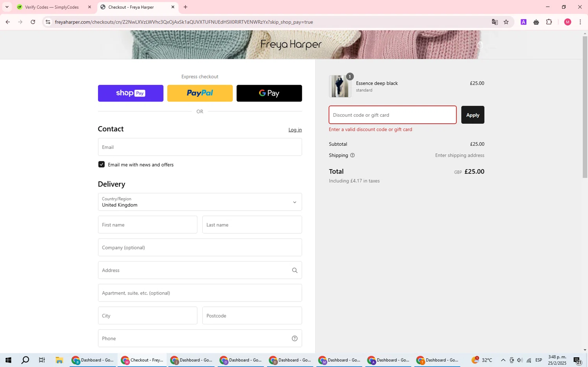Open the Chrome profile avatar M
Image resolution: width=588 pixels, height=367 pixels.
[x=567, y=22]
